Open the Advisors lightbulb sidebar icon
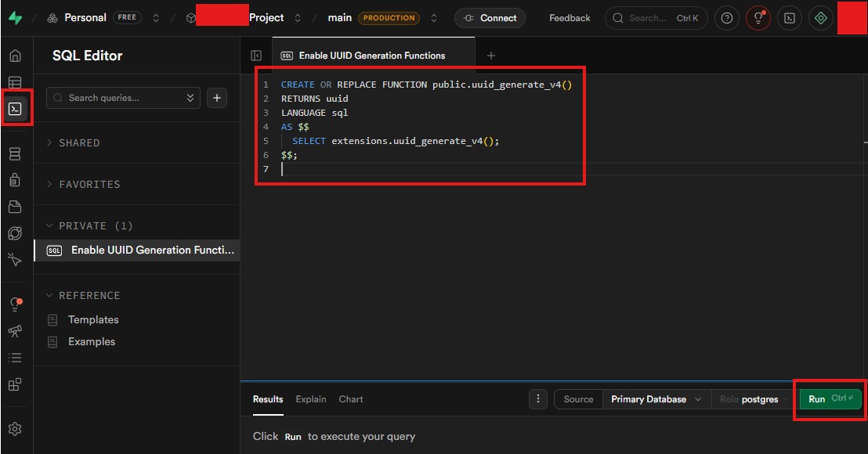 point(15,304)
